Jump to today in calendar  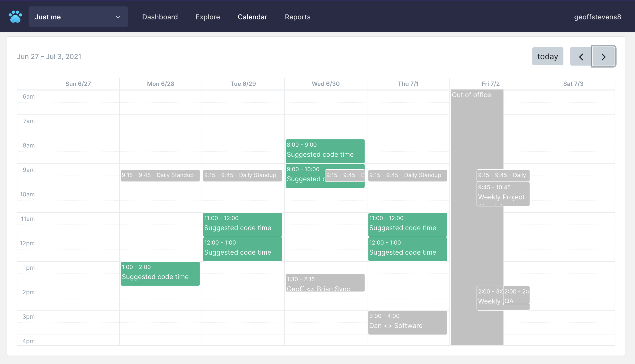pos(547,56)
